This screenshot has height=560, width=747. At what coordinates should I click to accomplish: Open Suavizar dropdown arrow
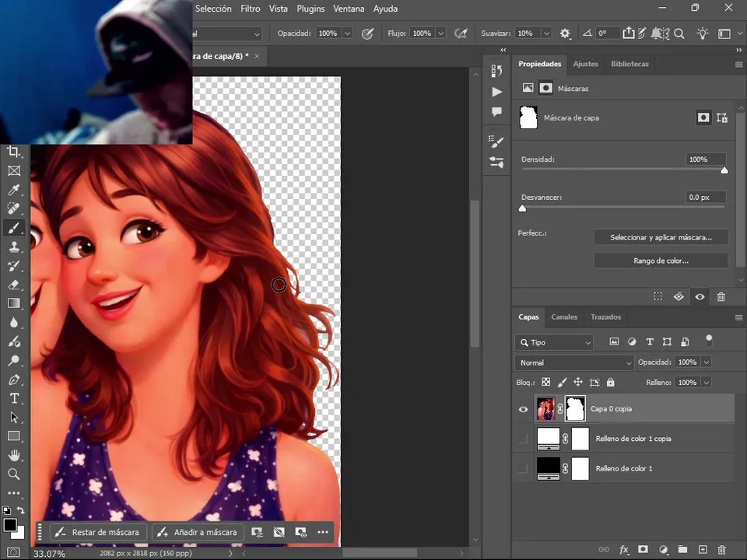[546, 33]
